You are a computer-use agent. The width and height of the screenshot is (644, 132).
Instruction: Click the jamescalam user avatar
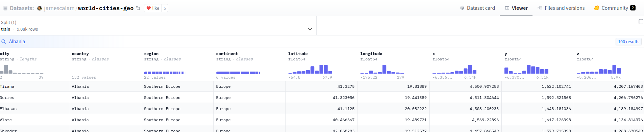coord(40,8)
